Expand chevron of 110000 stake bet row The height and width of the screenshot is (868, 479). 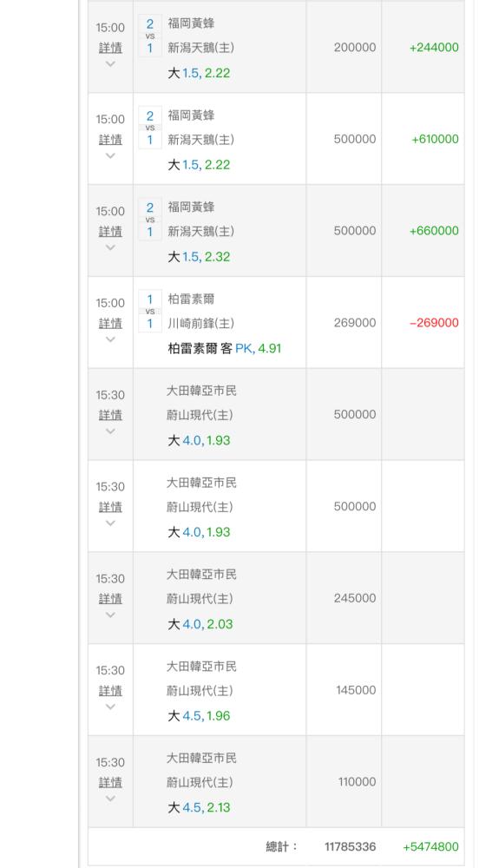tap(110, 799)
